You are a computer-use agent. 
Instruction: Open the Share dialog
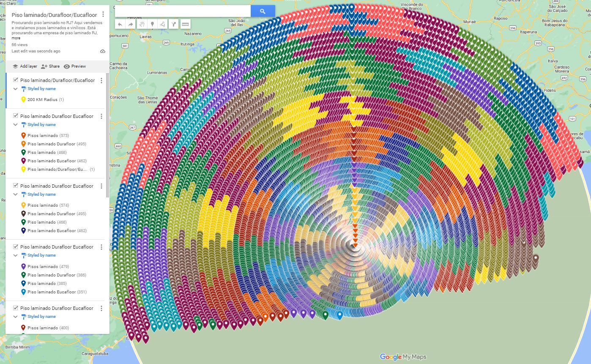point(50,66)
